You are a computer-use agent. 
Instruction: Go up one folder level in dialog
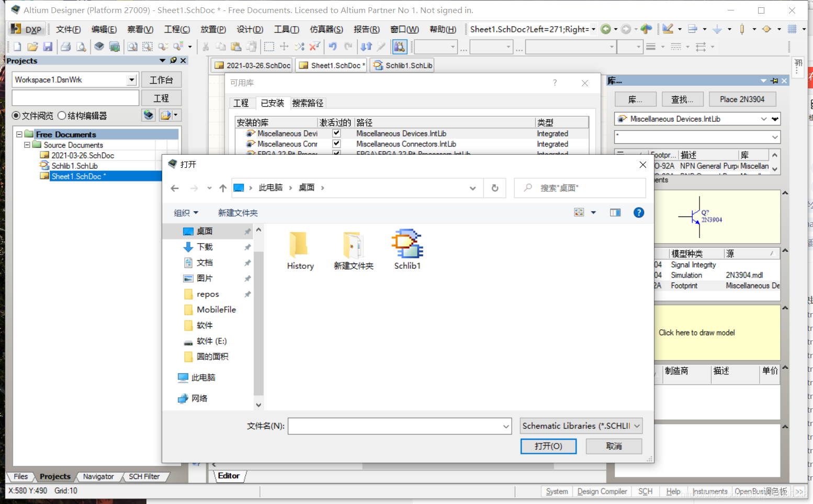[223, 188]
